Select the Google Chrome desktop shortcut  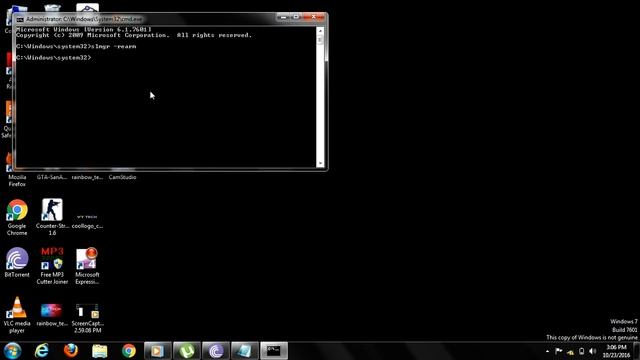click(17, 217)
